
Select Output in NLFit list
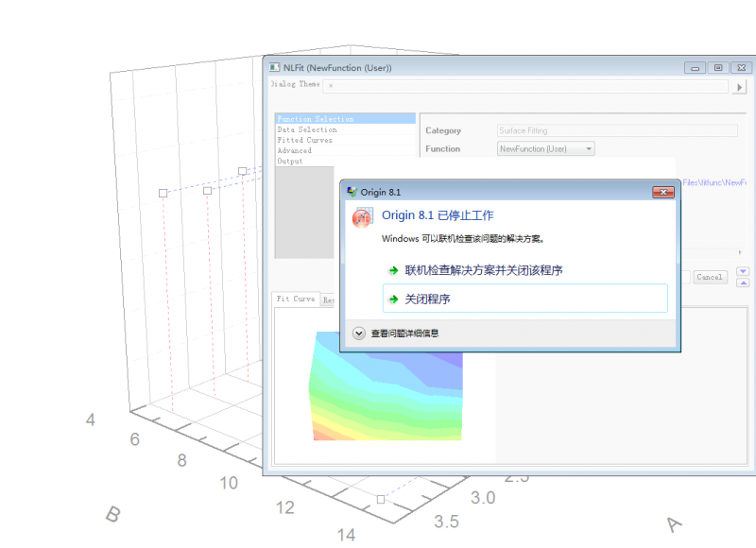[x=345, y=162]
